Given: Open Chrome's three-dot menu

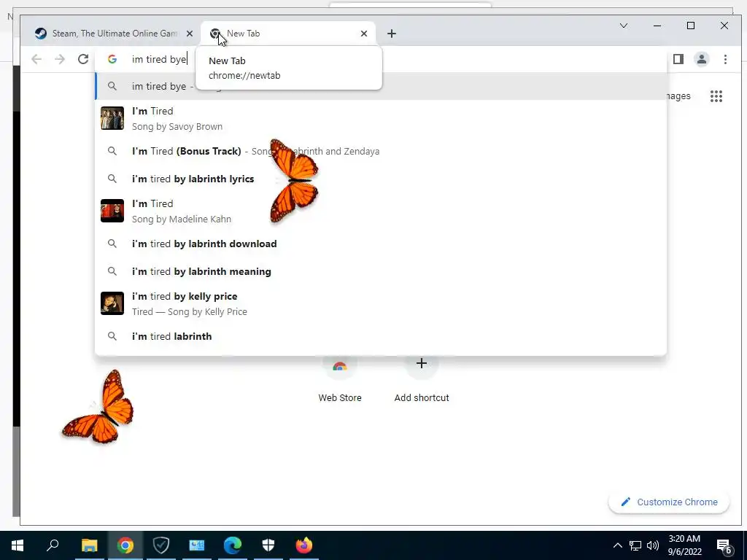Looking at the screenshot, I should coord(725,59).
